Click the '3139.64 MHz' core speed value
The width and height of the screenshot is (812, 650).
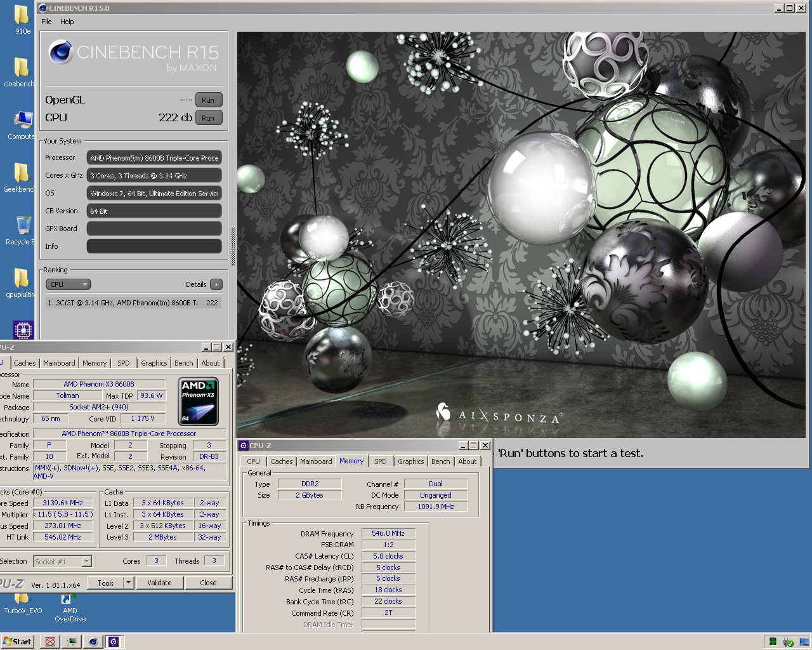[x=63, y=503]
